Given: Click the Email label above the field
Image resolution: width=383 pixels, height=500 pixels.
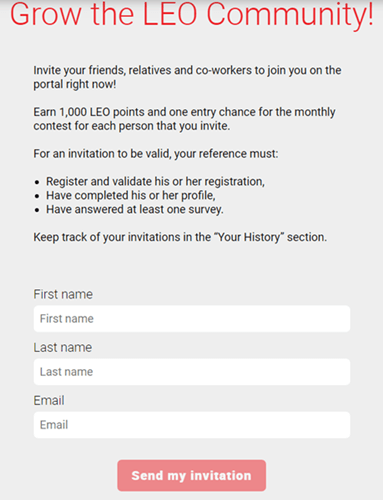Looking at the screenshot, I should pyautogui.click(x=49, y=400).
